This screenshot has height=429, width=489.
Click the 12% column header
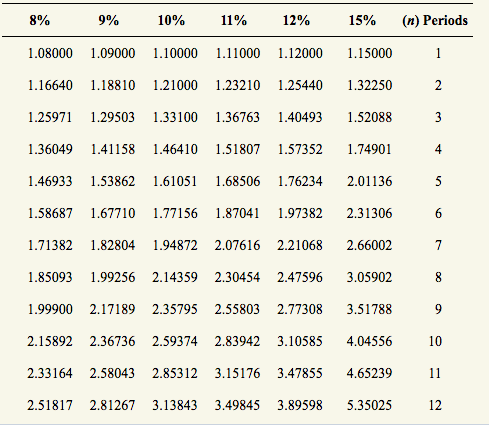point(296,21)
